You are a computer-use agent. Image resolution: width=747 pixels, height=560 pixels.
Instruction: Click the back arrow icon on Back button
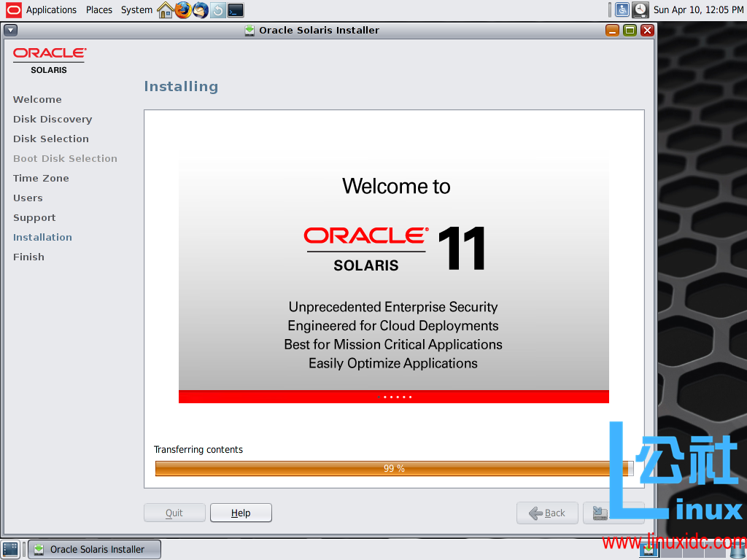coord(535,513)
